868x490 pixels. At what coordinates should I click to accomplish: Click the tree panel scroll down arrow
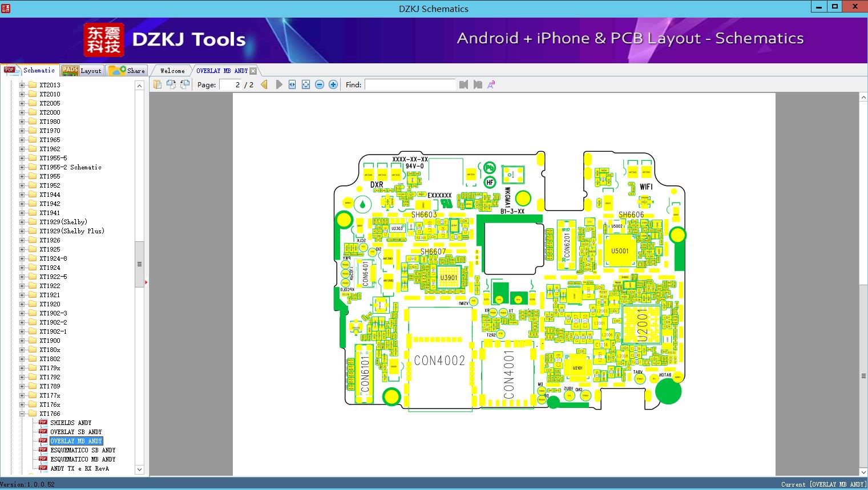(x=139, y=469)
